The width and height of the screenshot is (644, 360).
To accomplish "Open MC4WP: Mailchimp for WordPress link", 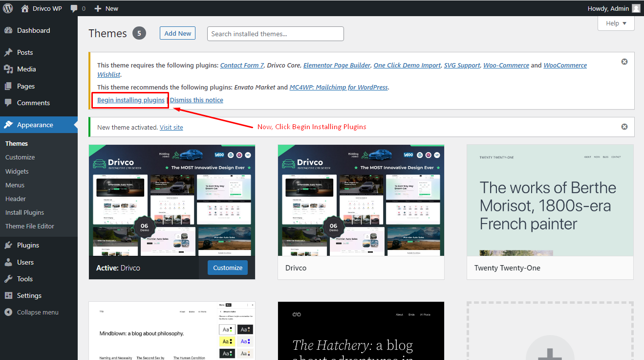I will pos(339,87).
